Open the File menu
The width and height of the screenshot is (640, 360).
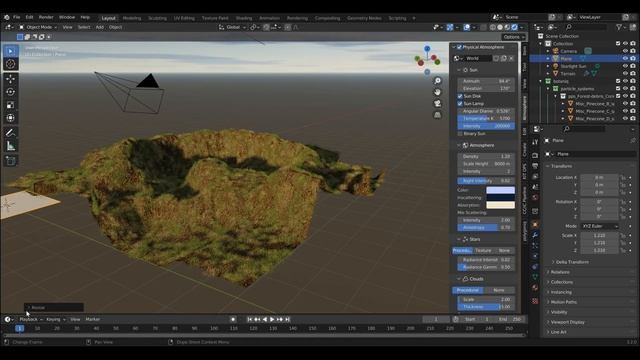coord(17,18)
